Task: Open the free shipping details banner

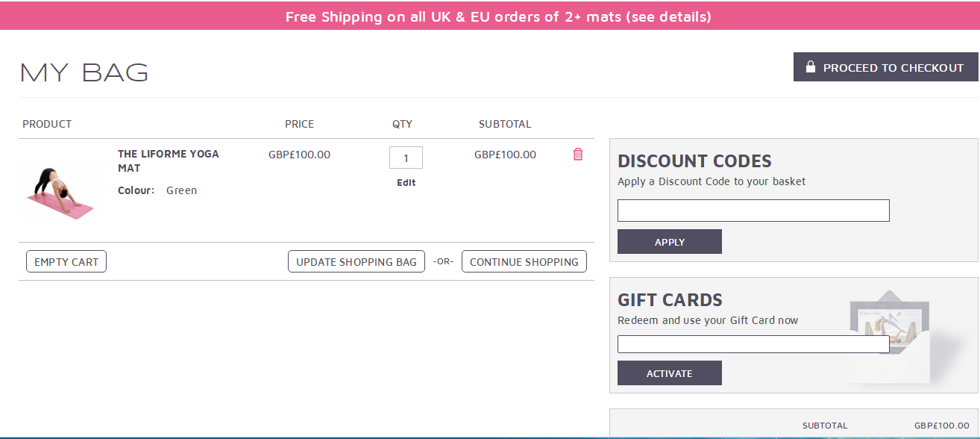Action: click(x=498, y=16)
